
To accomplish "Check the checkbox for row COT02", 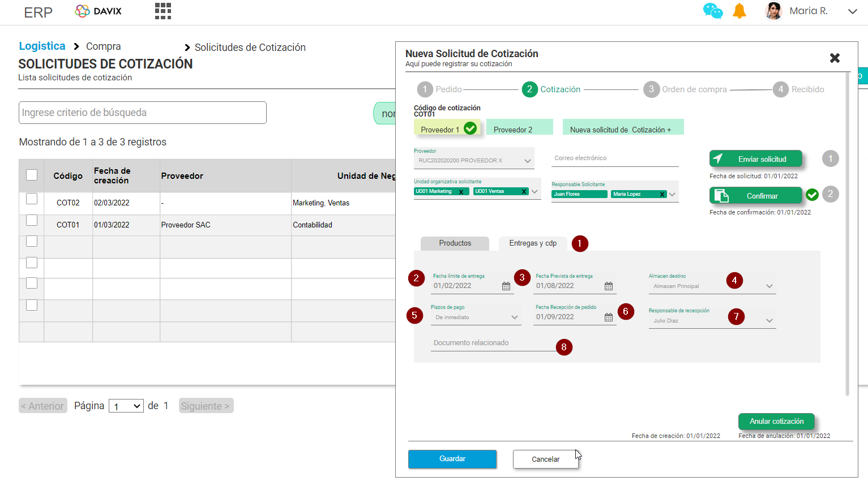I will point(31,198).
